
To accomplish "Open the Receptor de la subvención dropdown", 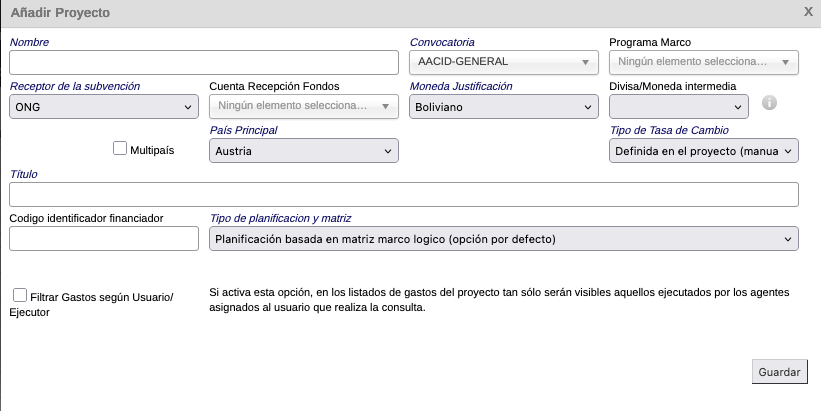I will point(104,106).
